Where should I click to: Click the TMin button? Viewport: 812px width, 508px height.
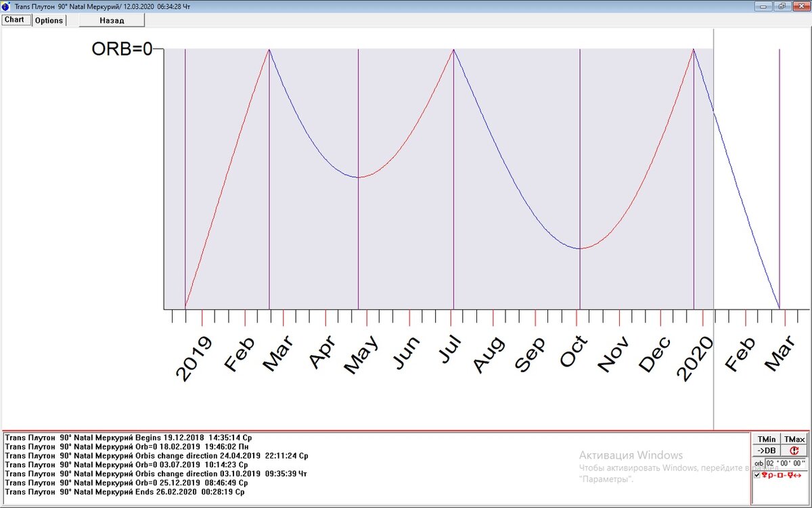767,439
